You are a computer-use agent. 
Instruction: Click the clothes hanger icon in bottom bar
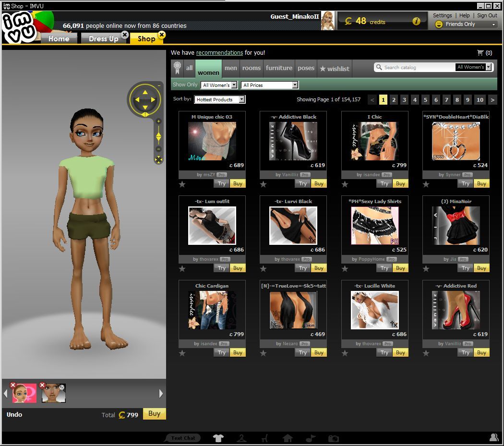[x=241, y=438]
